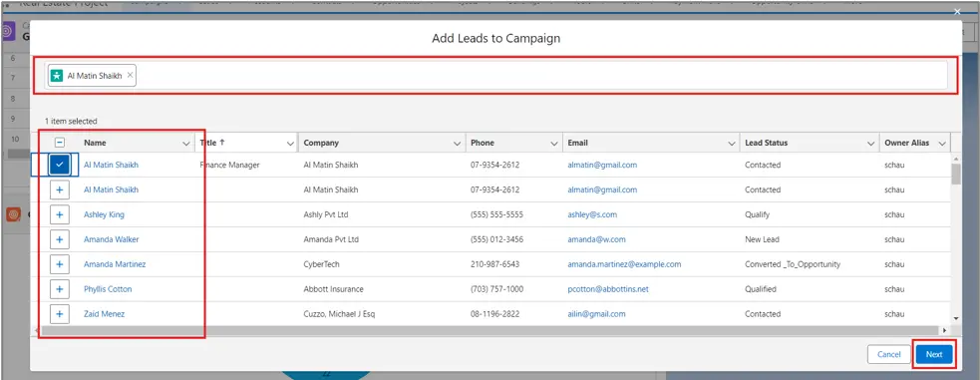Click phone number (555) 012-3456
The image size is (980, 380).
(x=496, y=239)
